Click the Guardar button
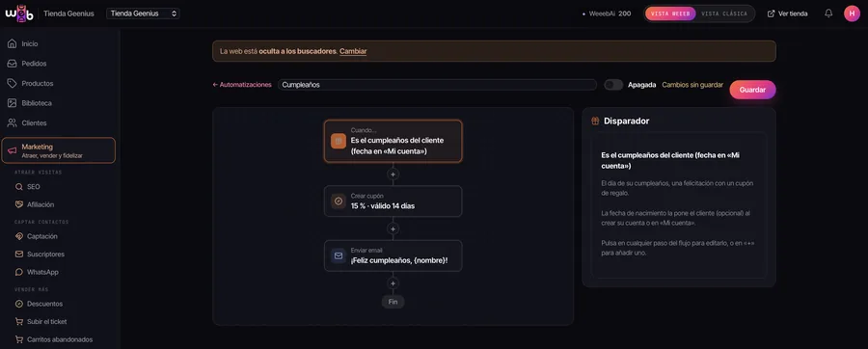 pyautogui.click(x=752, y=90)
